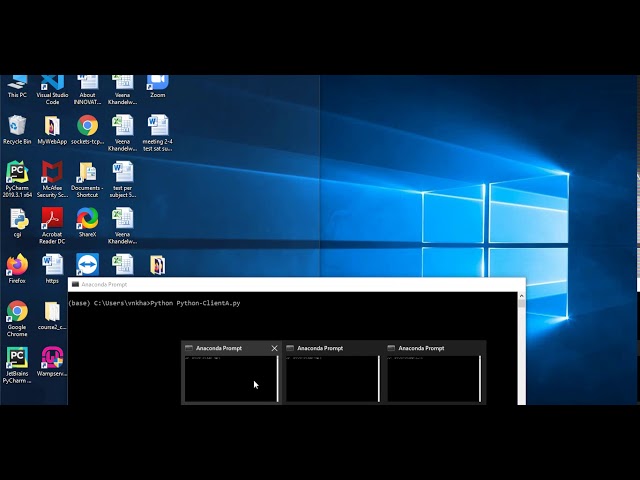
Task: Open PyCharm 2019.3.1 x64 shortcut
Action: [17, 172]
